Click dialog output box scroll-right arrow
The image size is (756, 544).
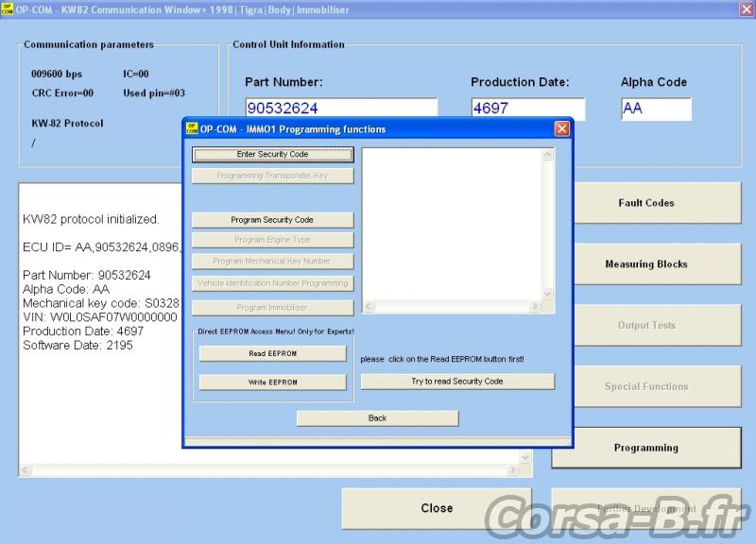pyautogui.click(x=535, y=306)
